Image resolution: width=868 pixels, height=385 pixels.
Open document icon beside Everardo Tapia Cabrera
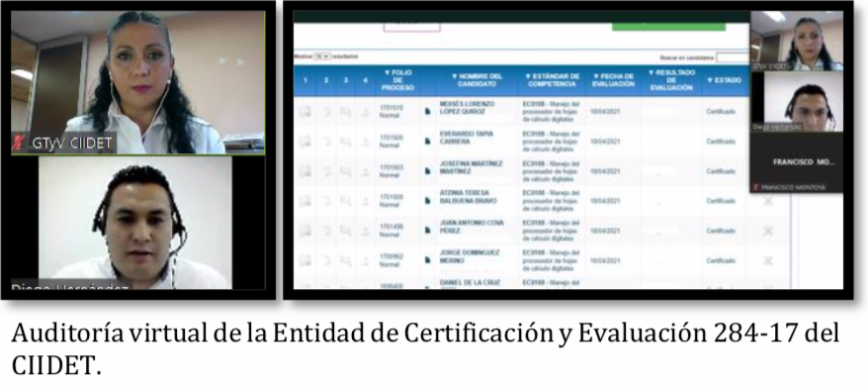coord(427,142)
